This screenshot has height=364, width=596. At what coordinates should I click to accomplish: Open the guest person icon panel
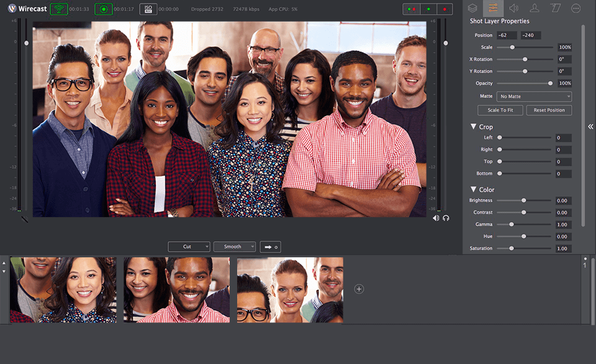535,8
